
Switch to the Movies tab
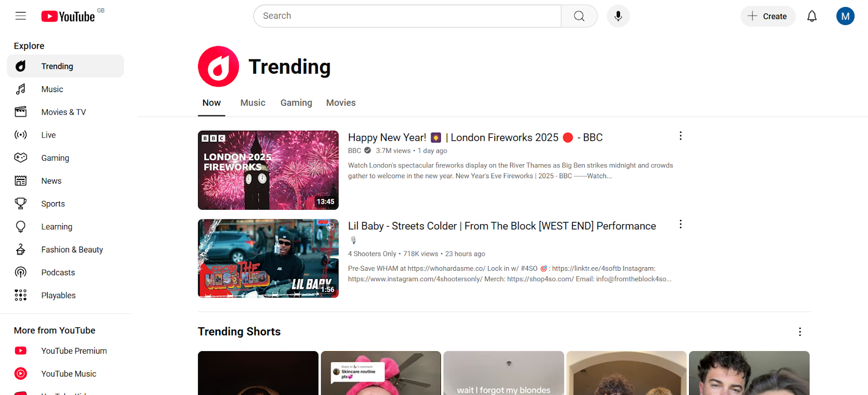pos(341,103)
